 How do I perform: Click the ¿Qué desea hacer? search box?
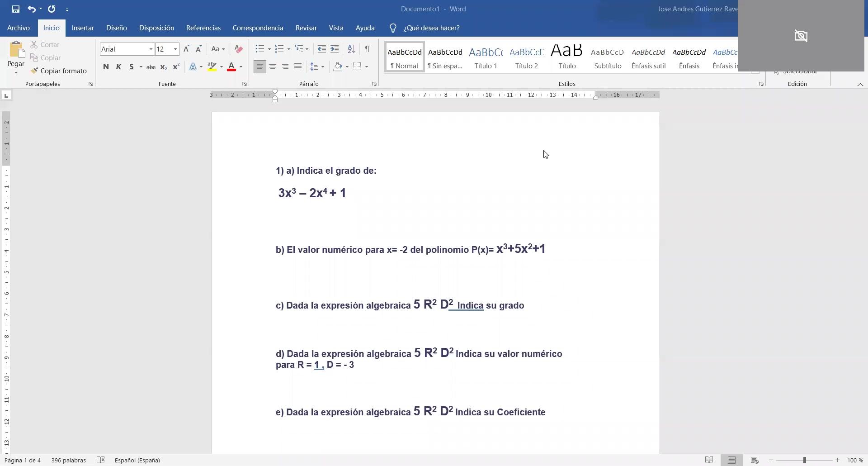(432, 28)
